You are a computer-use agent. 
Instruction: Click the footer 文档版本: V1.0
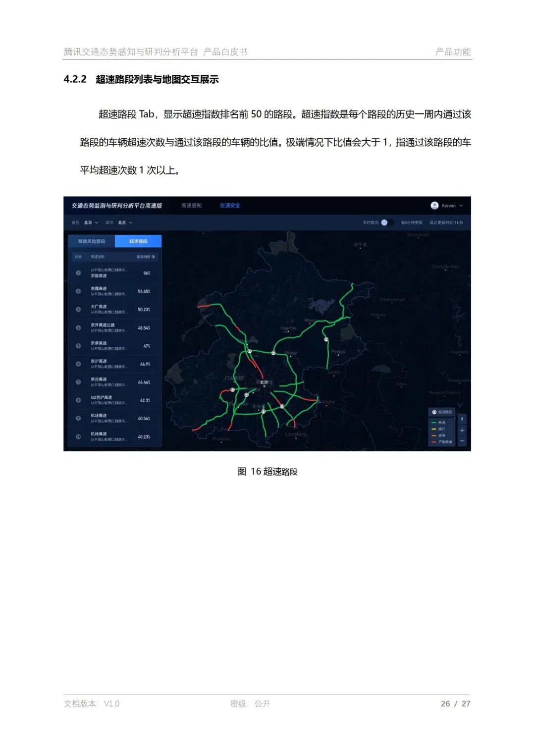[x=92, y=703]
